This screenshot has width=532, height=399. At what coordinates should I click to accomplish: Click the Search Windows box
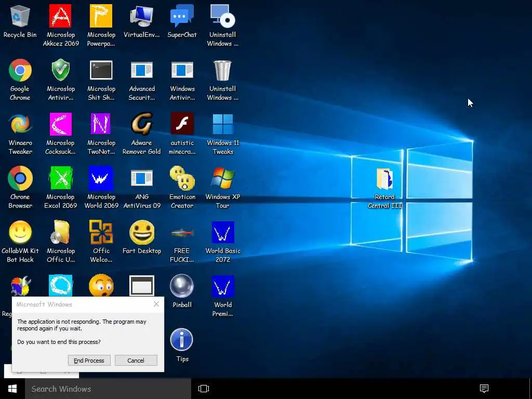[x=108, y=389]
